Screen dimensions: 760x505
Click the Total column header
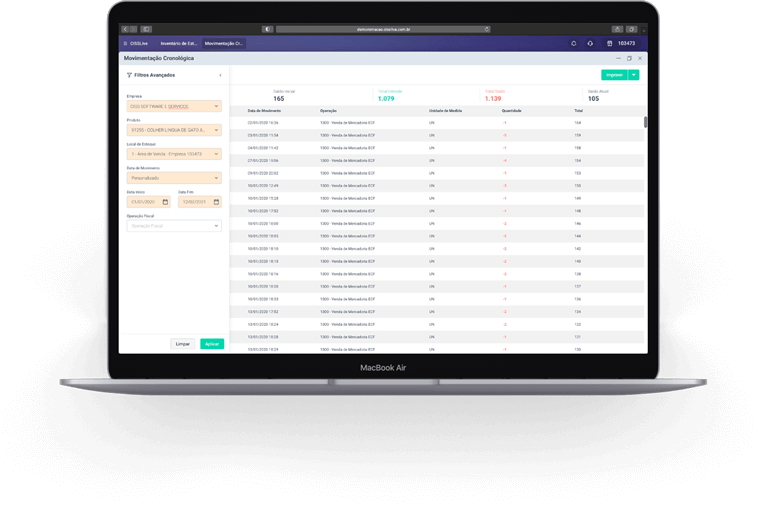coord(578,111)
